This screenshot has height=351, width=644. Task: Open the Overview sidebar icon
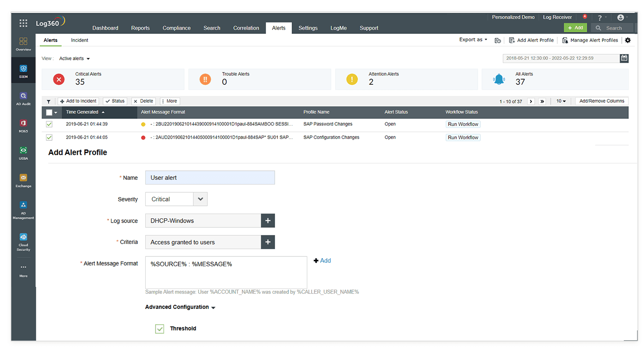click(23, 44)
